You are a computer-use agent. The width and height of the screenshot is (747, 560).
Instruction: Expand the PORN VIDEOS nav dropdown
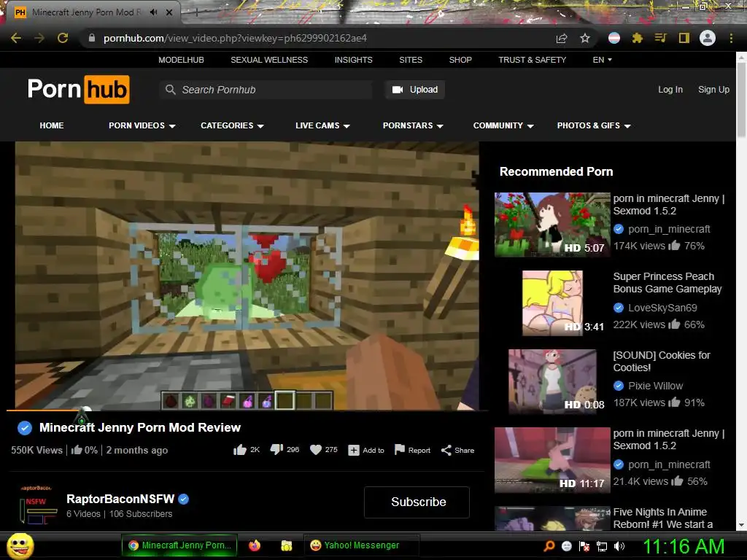coord(142,125)
